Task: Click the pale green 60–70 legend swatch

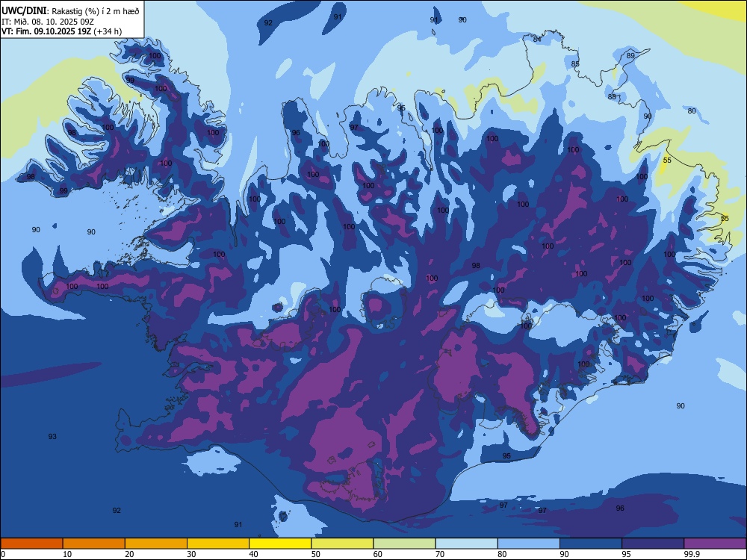Action: click(x=404, y=544)
